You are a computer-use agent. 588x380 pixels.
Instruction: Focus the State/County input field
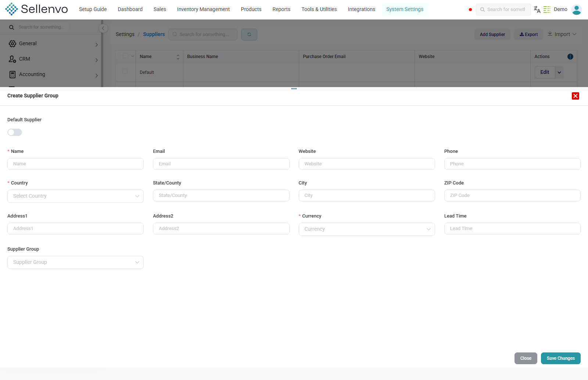coord(221,196)
